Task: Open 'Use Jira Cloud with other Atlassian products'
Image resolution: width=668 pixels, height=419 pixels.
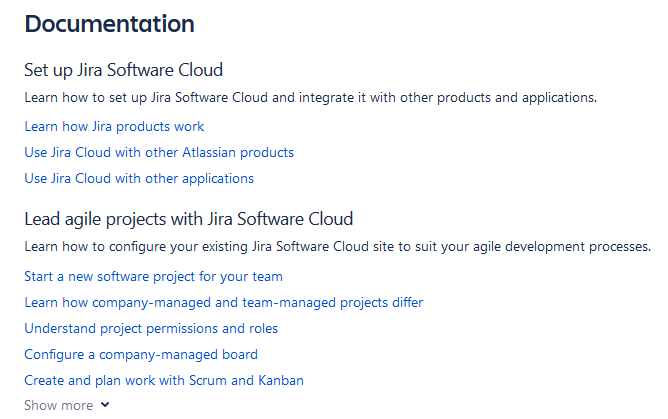Action: [159, 152]
